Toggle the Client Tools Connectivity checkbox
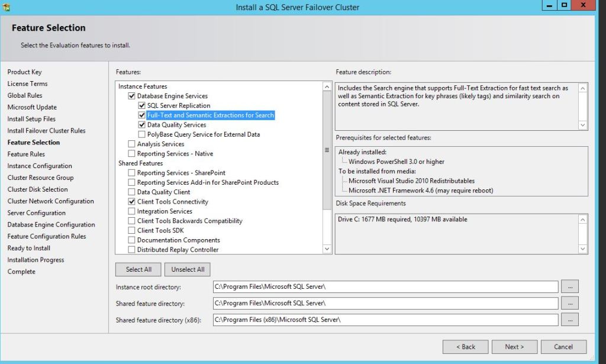The height and width of the screenshot is (364, 606). point(132,202)
